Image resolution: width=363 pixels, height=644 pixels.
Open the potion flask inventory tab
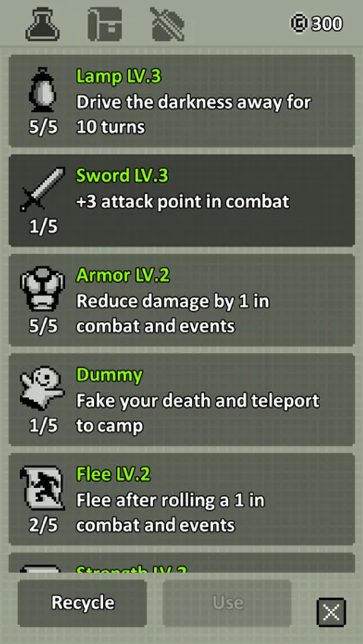(x=42, y=24)
